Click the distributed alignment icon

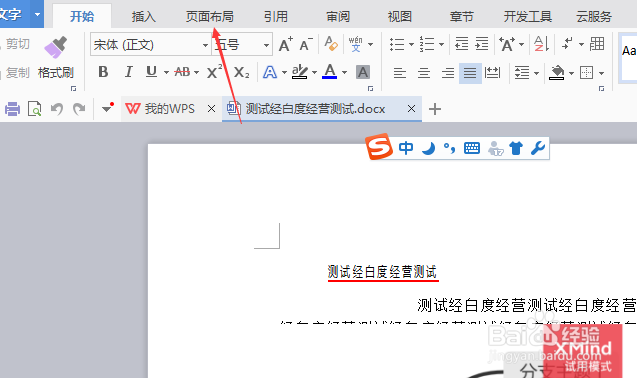tap(492, 73)
